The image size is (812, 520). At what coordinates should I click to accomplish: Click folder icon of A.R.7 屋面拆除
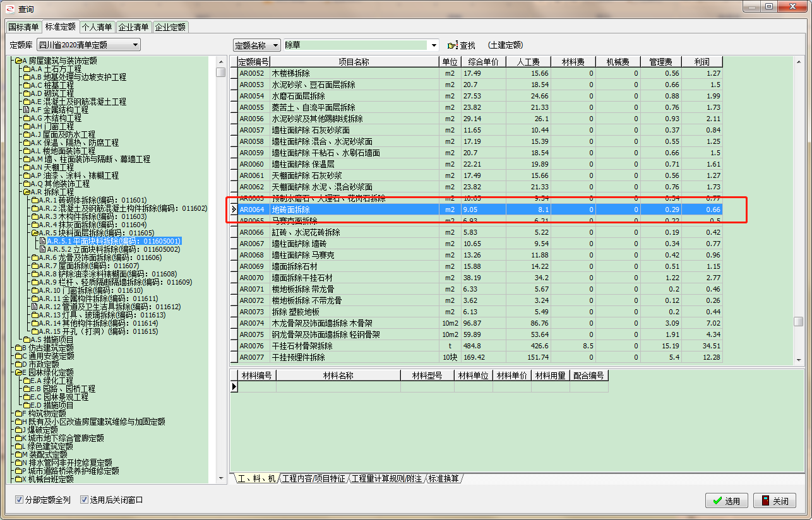pyautogui.click(x=35, y=266)
